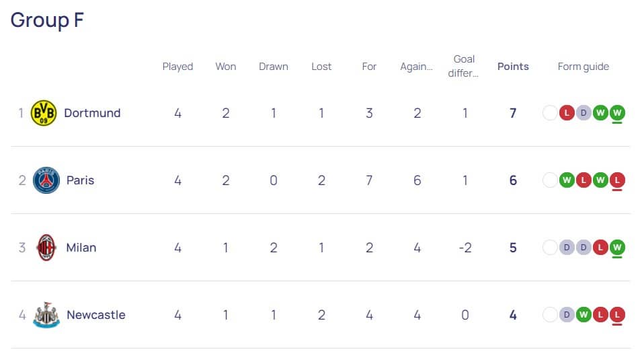This screenshot has width=644, height=362.
Task: Select Paris's underlined latest L badge
Action: 617,180
